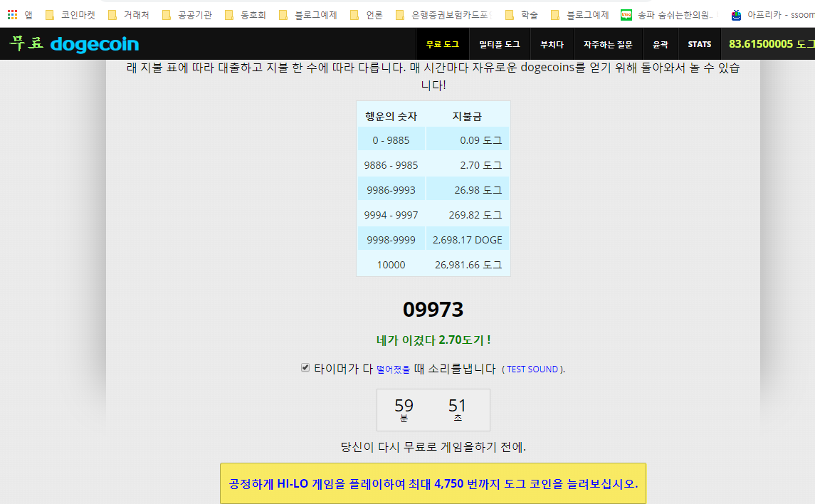Open the 은행증권보험카드 bookmark folder
Image resolution: width=815 pixels, height=504 pixels.
444,15
